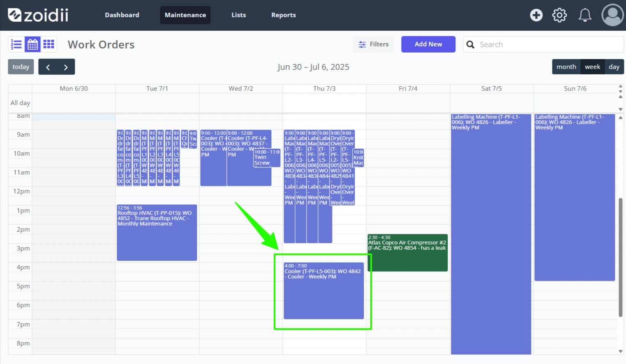Click the calendar vertical scrollbar thumb
Viewport: 626px width, 364px height.
pos(621,257)
